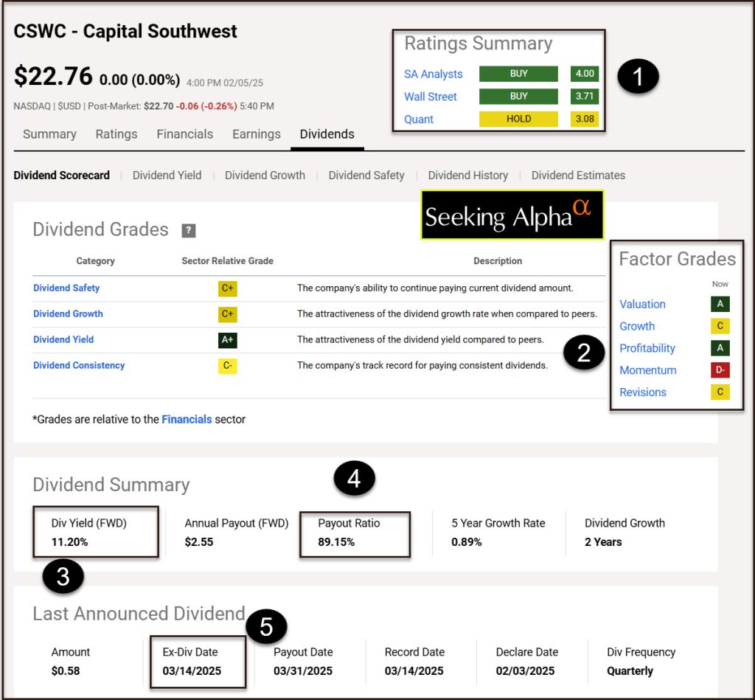
Task: Go to the Dividend History sub-tab
Action: click(467, 176)
